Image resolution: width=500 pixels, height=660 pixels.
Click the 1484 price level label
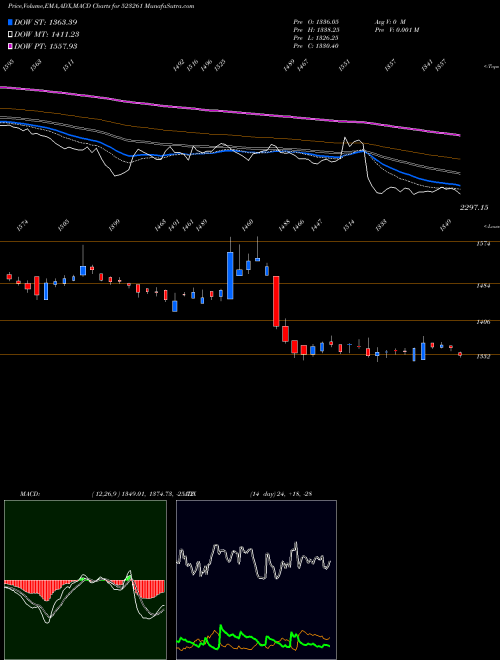point(482,286)
